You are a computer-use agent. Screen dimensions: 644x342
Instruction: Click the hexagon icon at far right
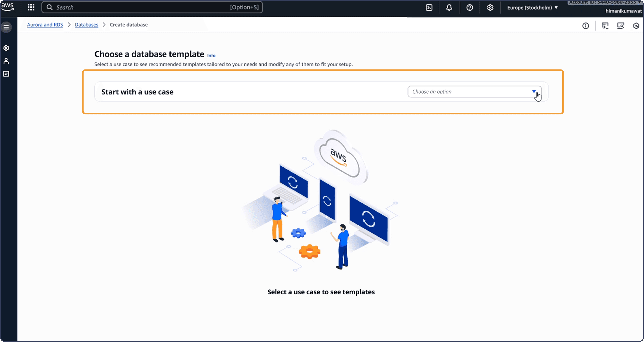pos(636,26)
